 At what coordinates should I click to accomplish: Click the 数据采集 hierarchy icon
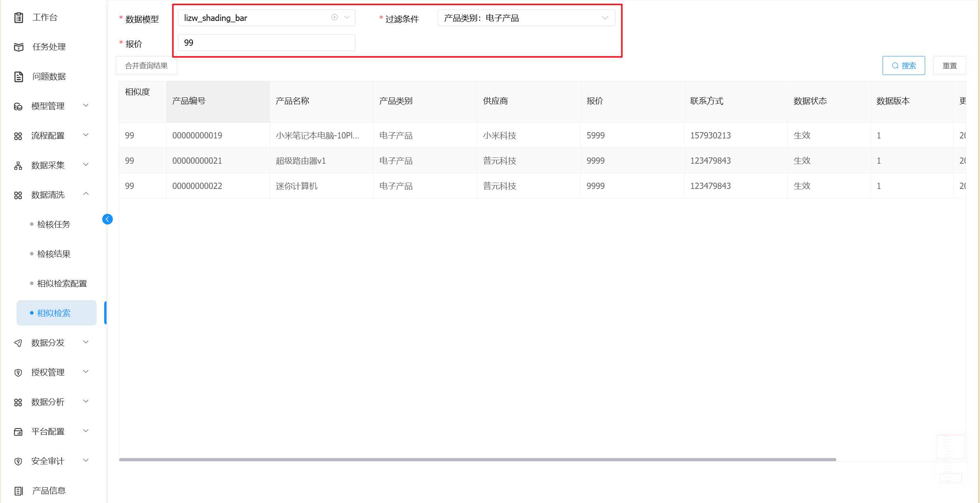click(18, 165)
